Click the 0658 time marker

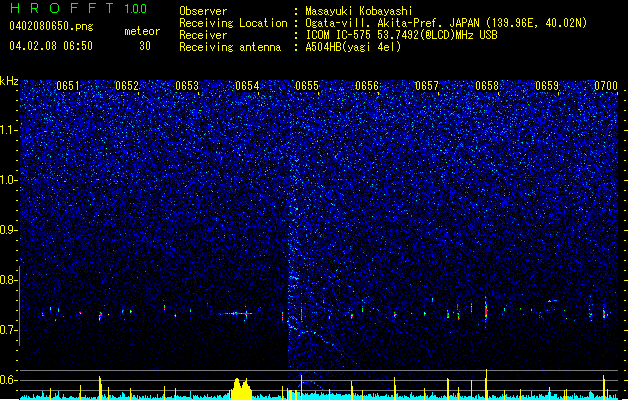click(x=487, y=85)
